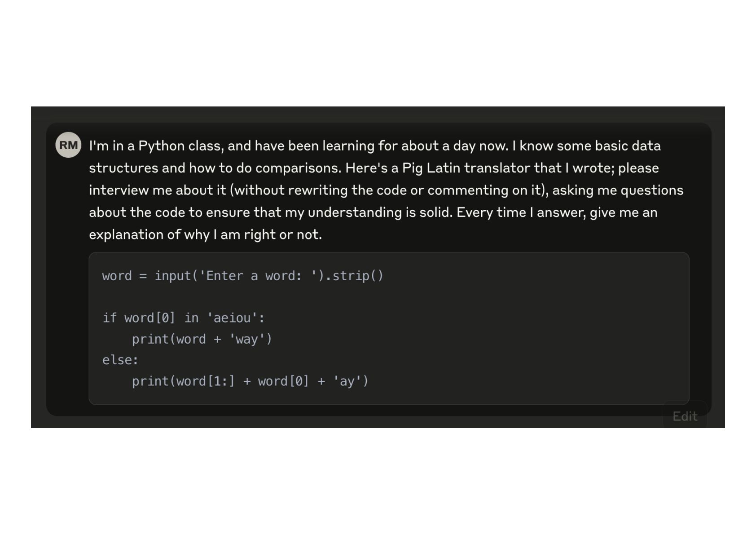Click the 'else:' line in the code
The width and height of the screenshot is (756, 535).
click(120, 360)
